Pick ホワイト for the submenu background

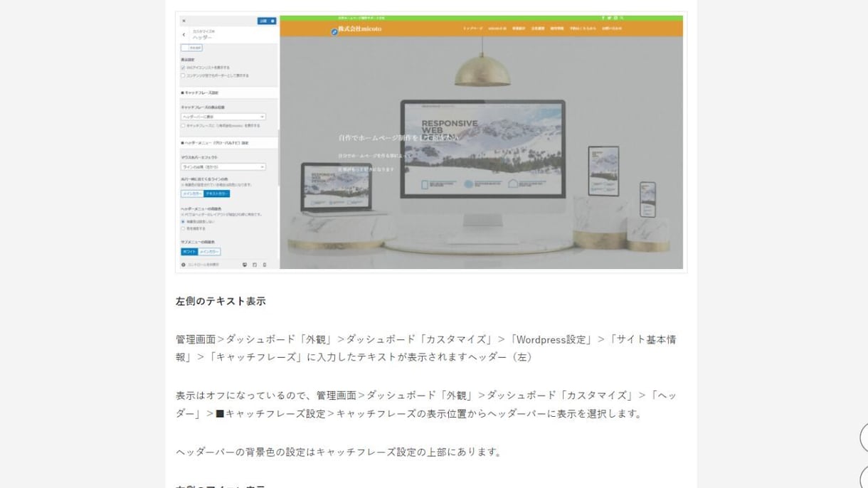click(189, 252)
